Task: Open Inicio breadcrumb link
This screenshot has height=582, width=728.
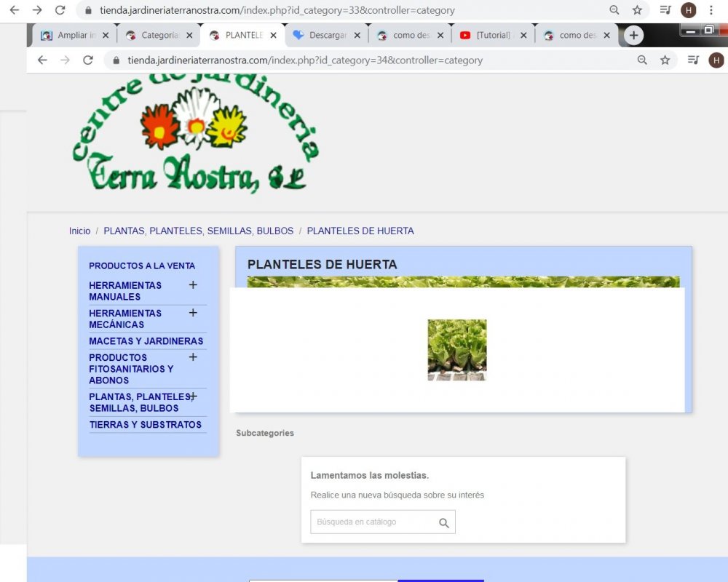Action: coord(80,231)
